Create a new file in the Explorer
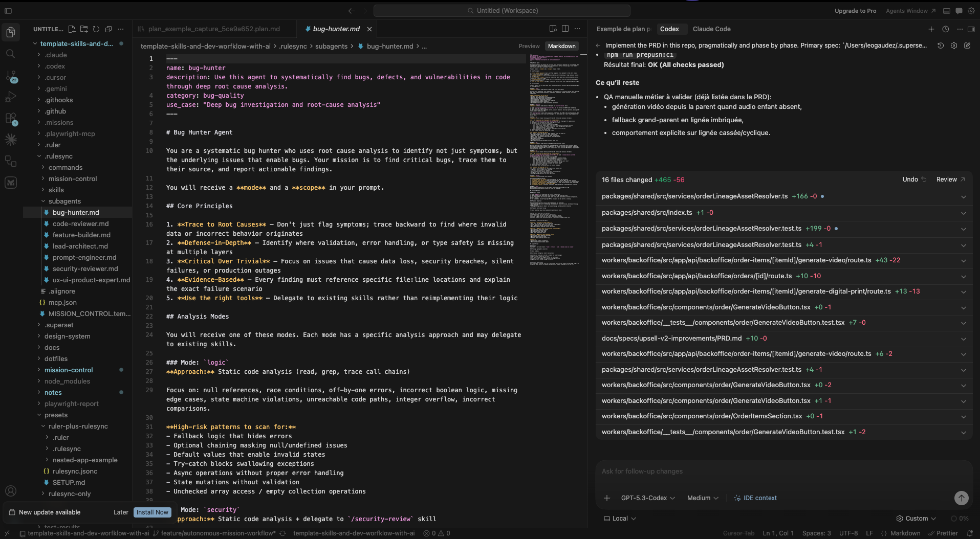980x539 pixels. coord(71,29)
